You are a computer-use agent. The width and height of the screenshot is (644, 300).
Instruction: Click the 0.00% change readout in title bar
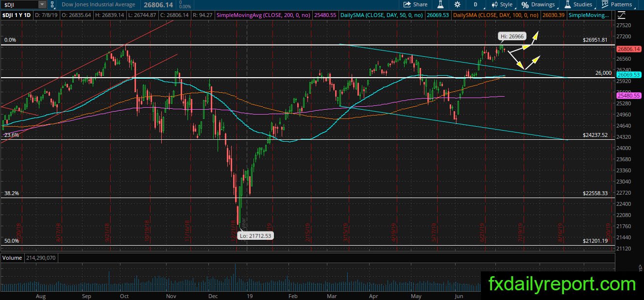tap(185, 7)
